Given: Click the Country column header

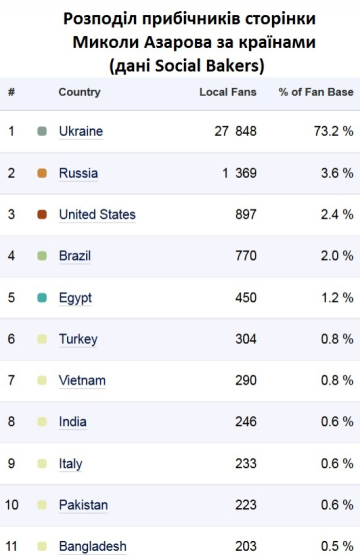Looking at the screenshot, I should [79, 92].
